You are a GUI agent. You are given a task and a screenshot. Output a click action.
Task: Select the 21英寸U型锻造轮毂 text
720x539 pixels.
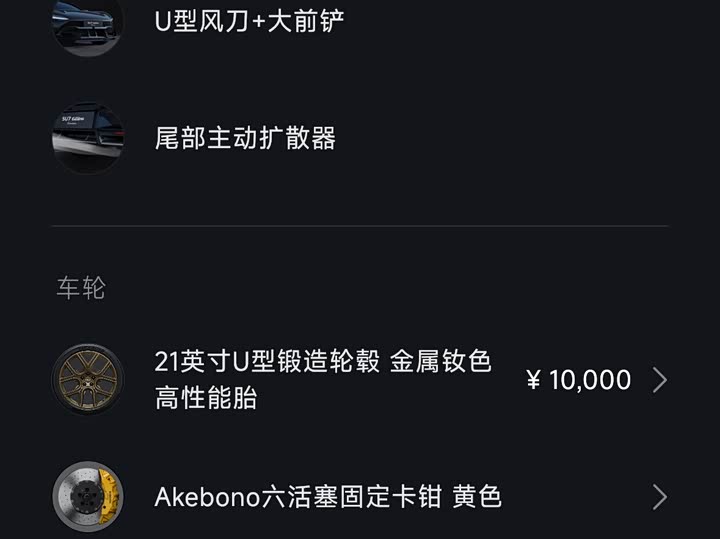pyautogui.click(x=267, y=362)
